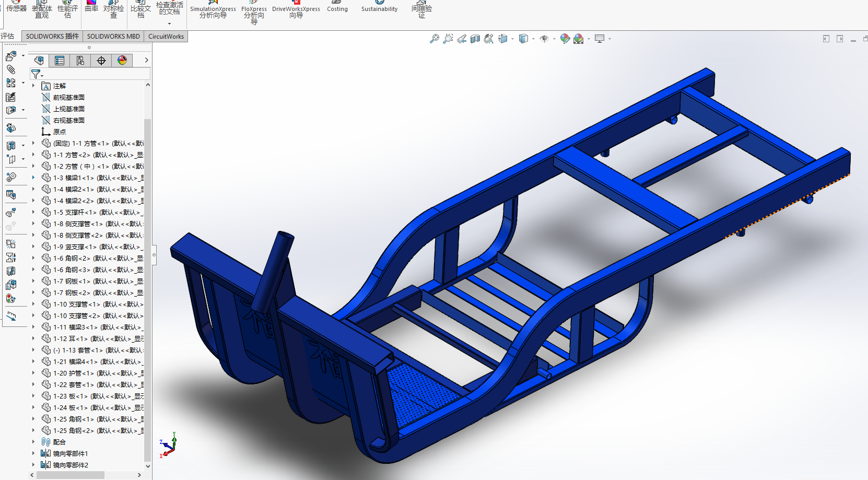Click the Section View icon
The width and height of the screenshot is (868, 480).
coord(475,39)
